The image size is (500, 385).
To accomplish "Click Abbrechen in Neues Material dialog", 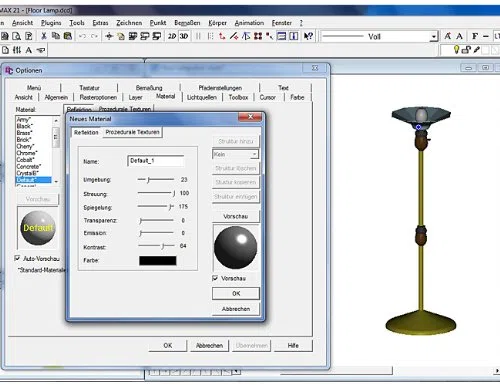I will 236,309.
